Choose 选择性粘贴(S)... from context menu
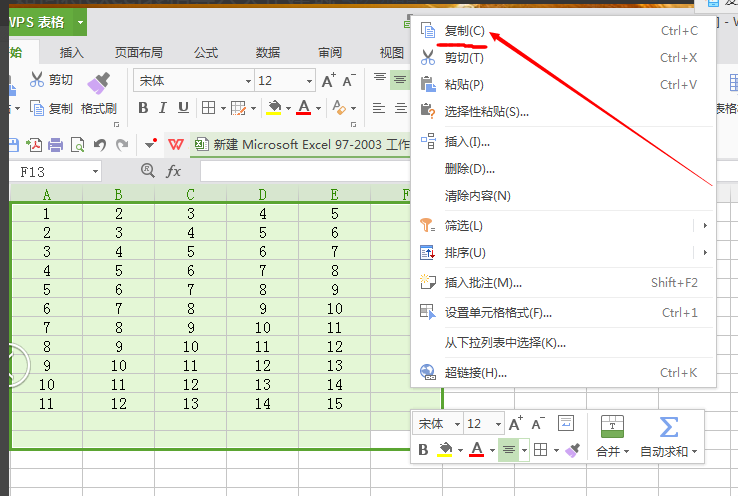 [x=564, y=112]
